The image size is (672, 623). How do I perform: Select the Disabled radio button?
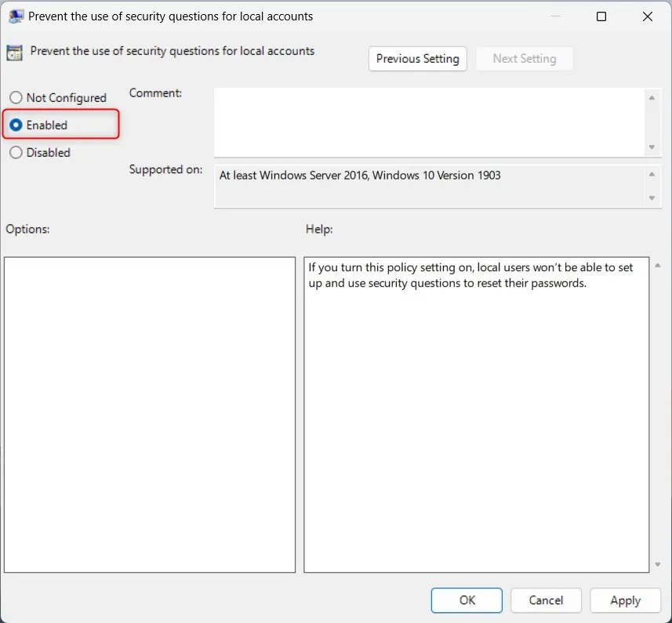15,152
